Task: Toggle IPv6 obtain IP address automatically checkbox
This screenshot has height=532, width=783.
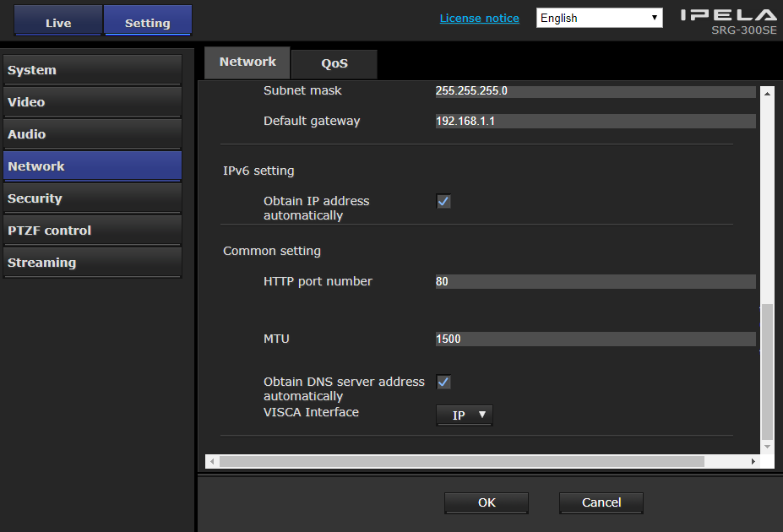Action: point(443,202)
